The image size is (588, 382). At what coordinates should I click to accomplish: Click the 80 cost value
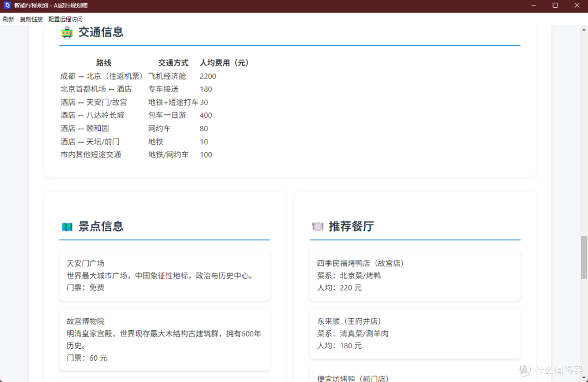pos(204,129)
